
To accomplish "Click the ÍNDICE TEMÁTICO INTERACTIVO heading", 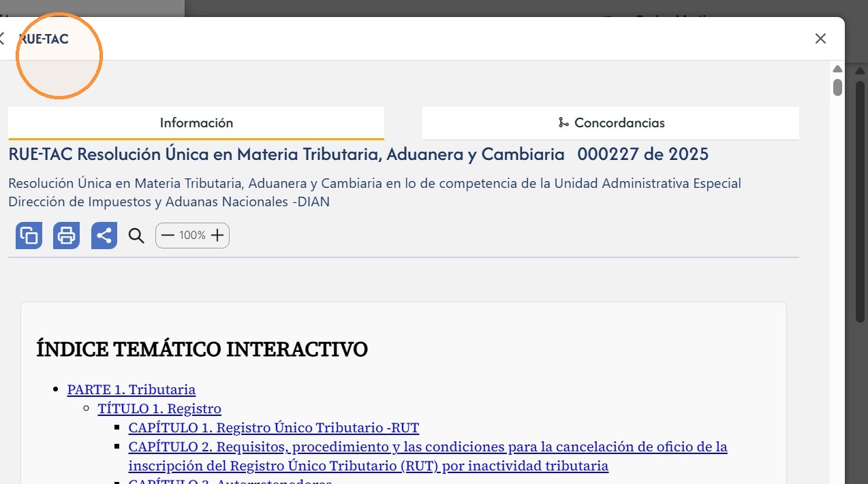I will click(202, 349).
